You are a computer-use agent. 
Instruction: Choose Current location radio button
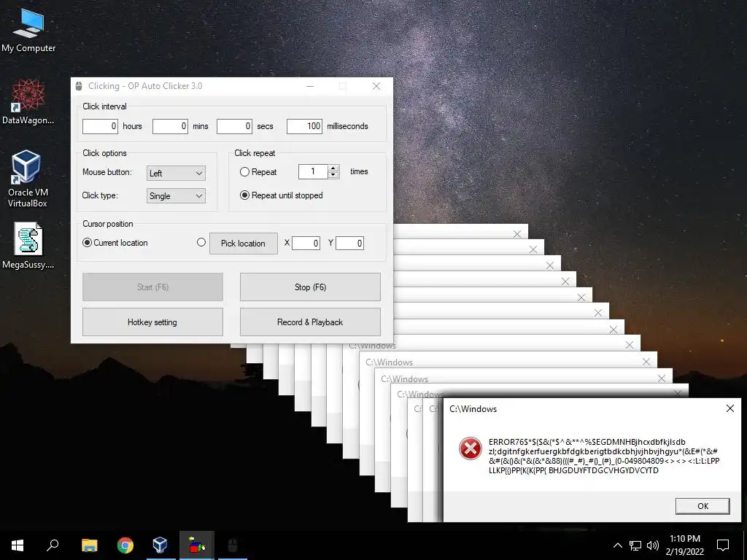coord(88,242)
